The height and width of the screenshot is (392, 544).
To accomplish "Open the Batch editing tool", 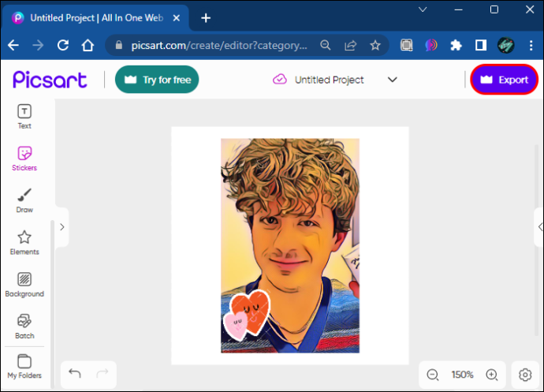I will pos(24,327).
